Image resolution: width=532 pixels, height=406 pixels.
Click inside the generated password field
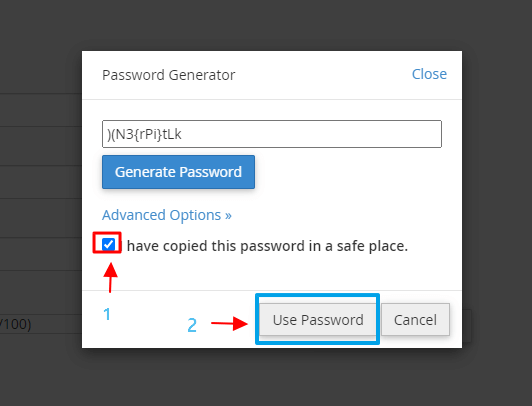click(x=272, y=134)
